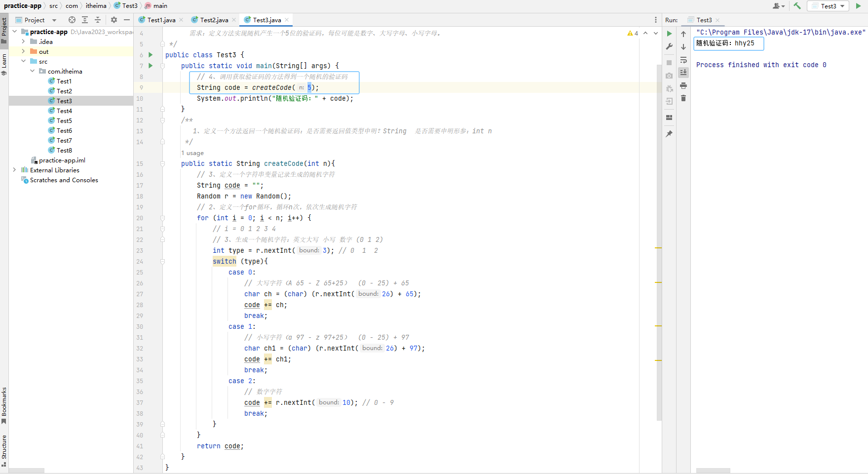This screenshot has width=868, height=474.
Task: Click the exit/import icon in Run toolbar
Action: click(x=669, y=101)
